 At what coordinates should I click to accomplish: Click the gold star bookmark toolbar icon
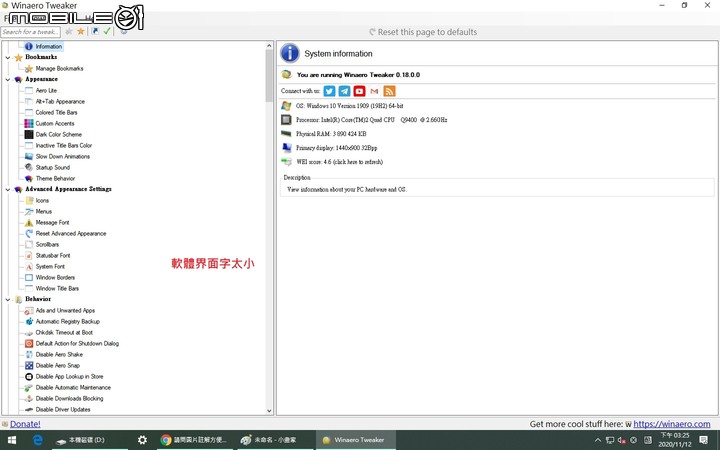[x=81, y=31]
